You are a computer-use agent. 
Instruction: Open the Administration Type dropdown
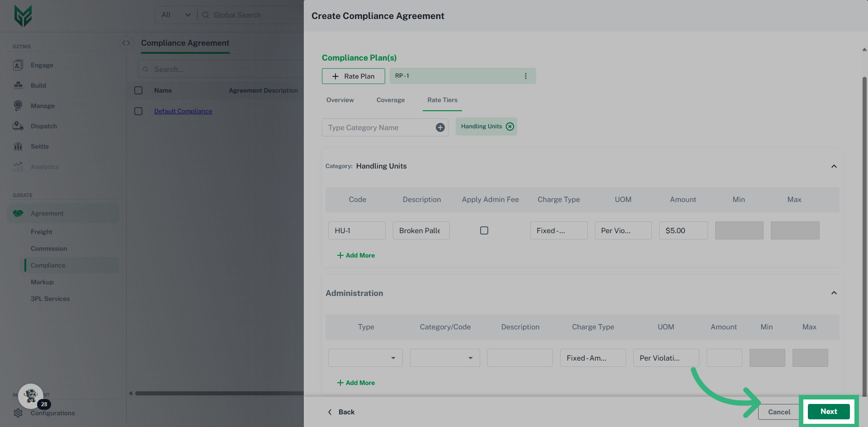(x=365, y=358)
